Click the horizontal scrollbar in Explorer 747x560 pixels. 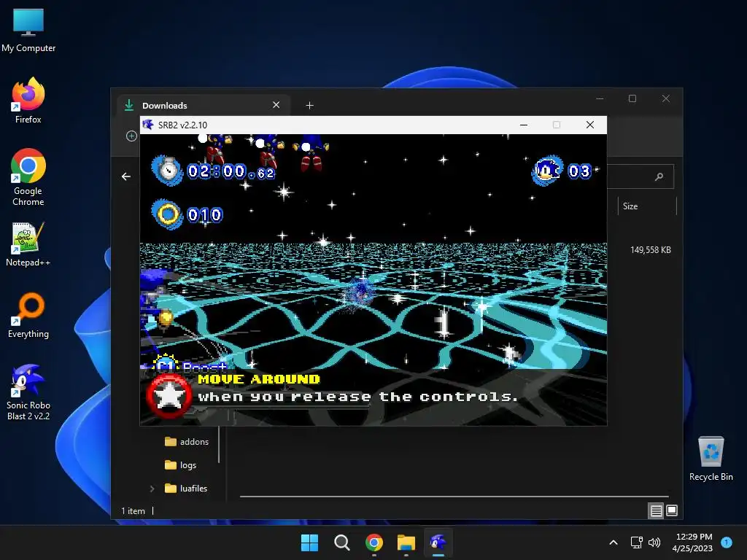(454, 496)
